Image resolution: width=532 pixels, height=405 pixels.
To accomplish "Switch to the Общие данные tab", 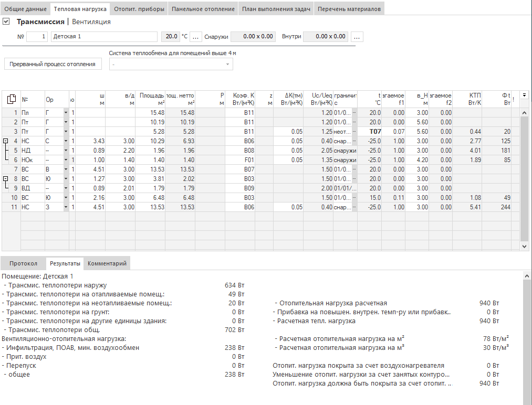I will 25,9.
